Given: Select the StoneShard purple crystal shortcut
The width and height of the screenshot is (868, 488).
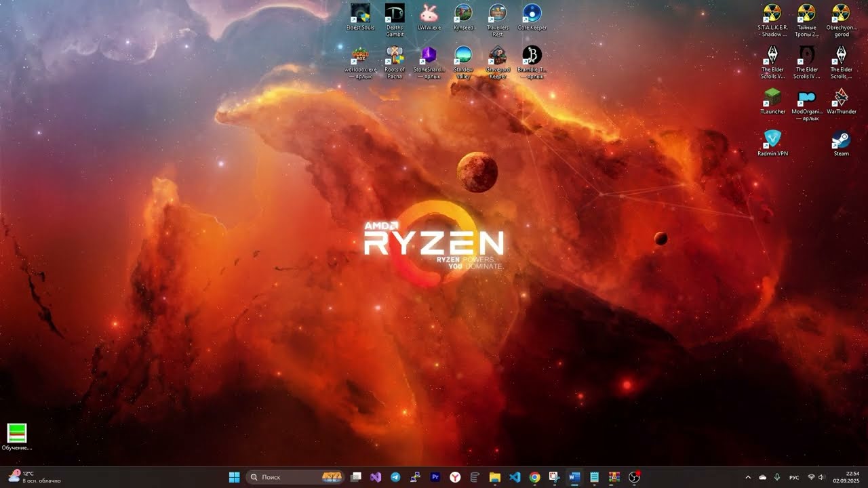Looking at the screenshot, I should (x=429, y=62).
